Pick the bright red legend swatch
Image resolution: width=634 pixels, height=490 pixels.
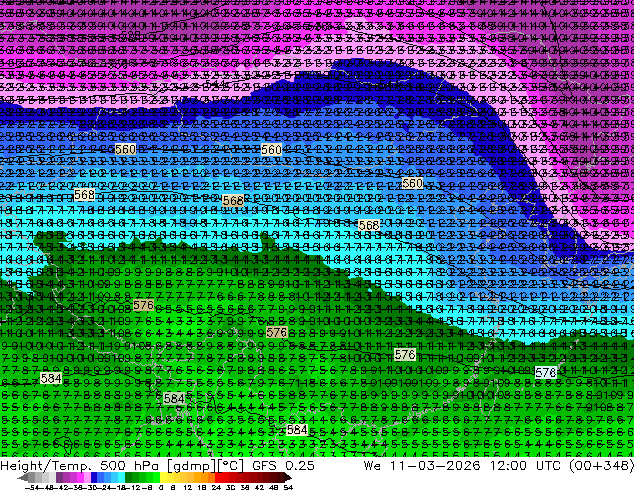click(218, 477)
